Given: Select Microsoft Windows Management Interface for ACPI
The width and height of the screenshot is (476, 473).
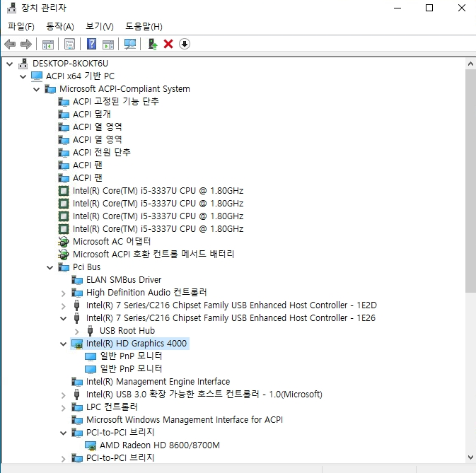Looking at the screenshot, I should pyautogui.click(x=185, y=420).
